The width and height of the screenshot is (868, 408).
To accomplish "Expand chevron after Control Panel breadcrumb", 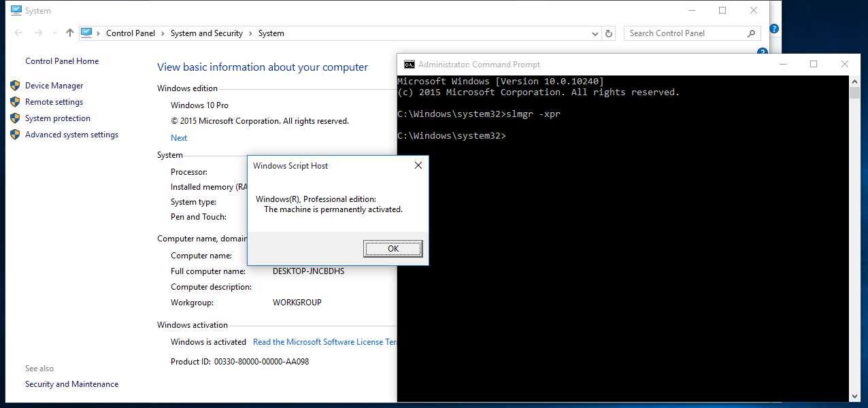I will click(x=163, y=33).
